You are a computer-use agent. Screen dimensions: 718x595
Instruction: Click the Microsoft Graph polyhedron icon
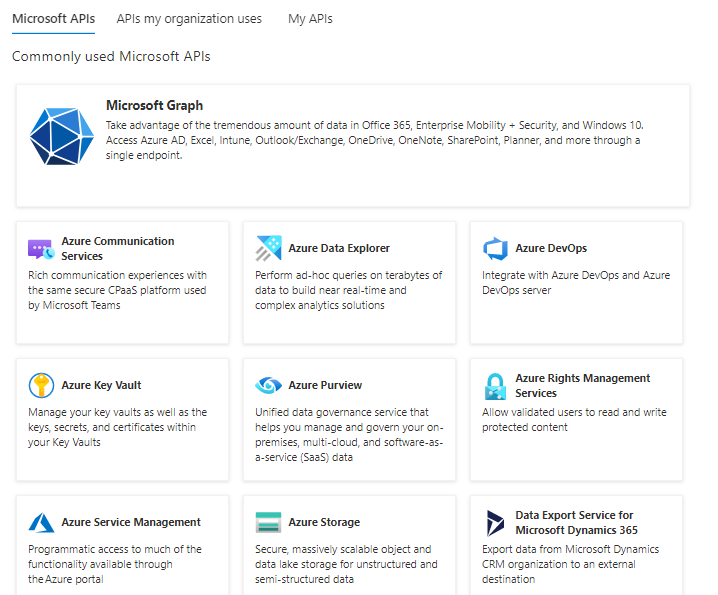[61, 135]
